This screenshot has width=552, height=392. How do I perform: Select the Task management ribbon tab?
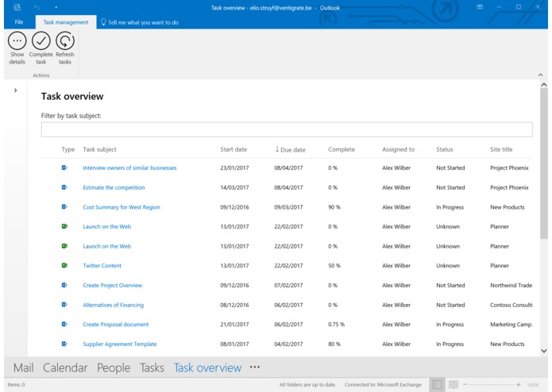tap(66, 22)
